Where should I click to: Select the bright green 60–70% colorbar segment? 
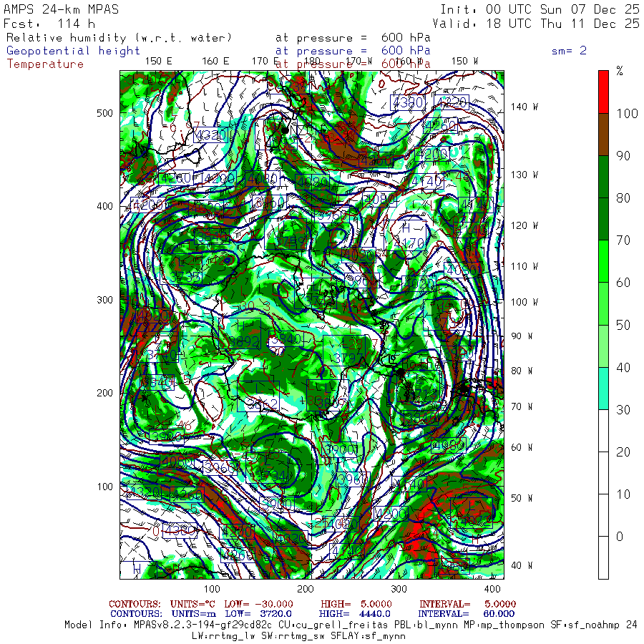[603, 261]
